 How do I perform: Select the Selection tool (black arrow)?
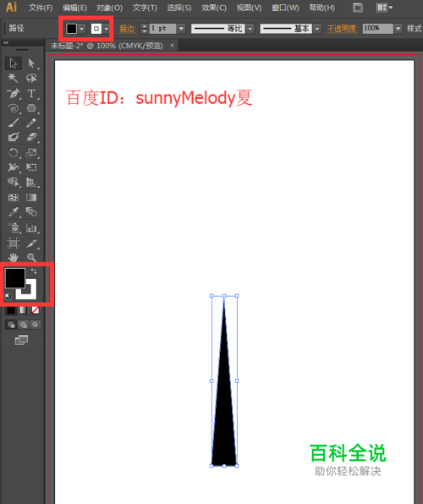coord(14,63)
